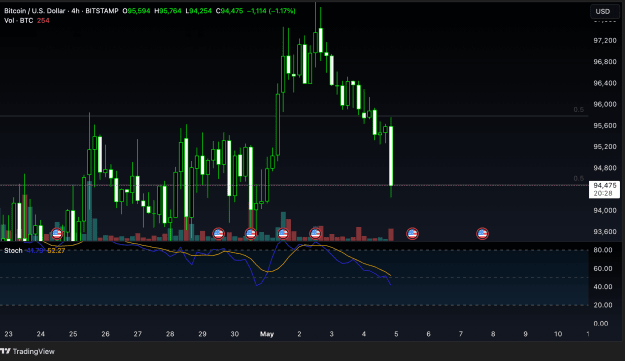Click the 97,200 price axis label
This screenshot has height=361, width=625.
(x=605, y=41)
